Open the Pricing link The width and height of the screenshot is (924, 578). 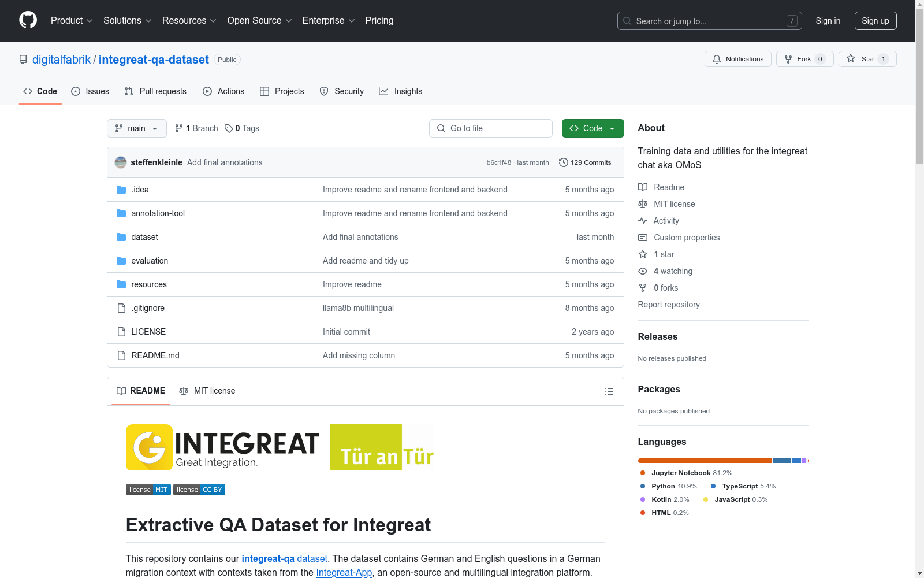coord(379,21)
